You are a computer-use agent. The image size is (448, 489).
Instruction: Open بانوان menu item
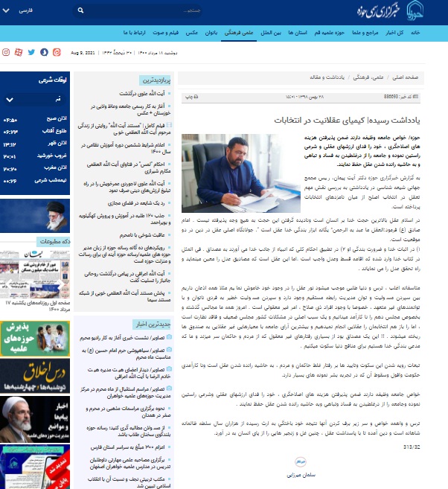click(x=211, y=33)
